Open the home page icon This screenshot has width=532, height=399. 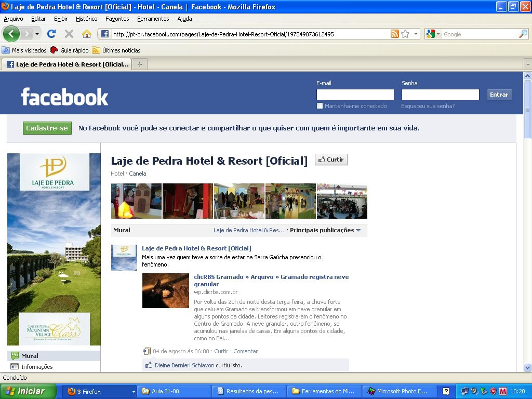coord(87,34)
